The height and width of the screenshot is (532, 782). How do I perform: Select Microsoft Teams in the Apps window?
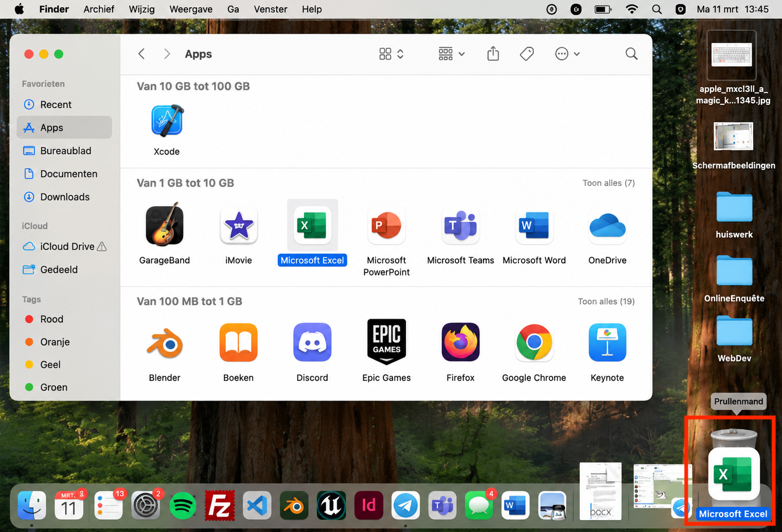coord(460,225)
